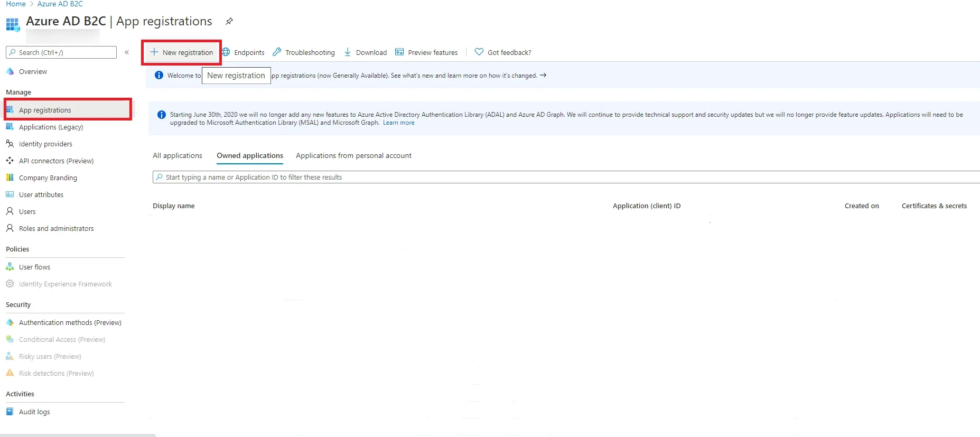The height and width of the screenshot is (437, 980).
Task: Switch to Owned applications tab
Action: [x=250, y=155]
